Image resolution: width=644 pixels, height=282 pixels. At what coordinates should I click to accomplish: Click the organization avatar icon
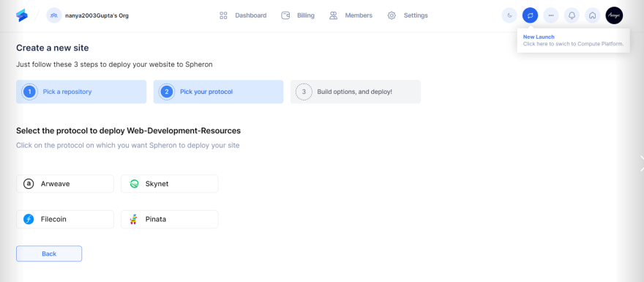pos(54,15)
